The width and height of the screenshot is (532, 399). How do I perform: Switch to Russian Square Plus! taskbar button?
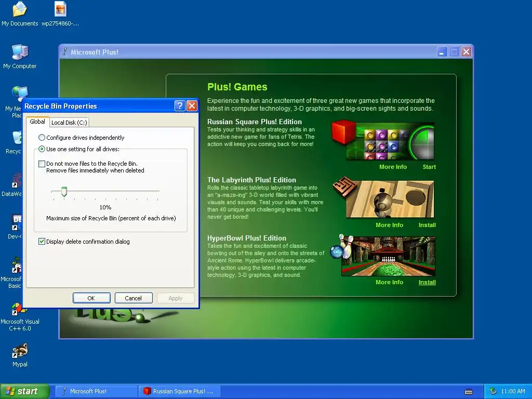(180, 391)
